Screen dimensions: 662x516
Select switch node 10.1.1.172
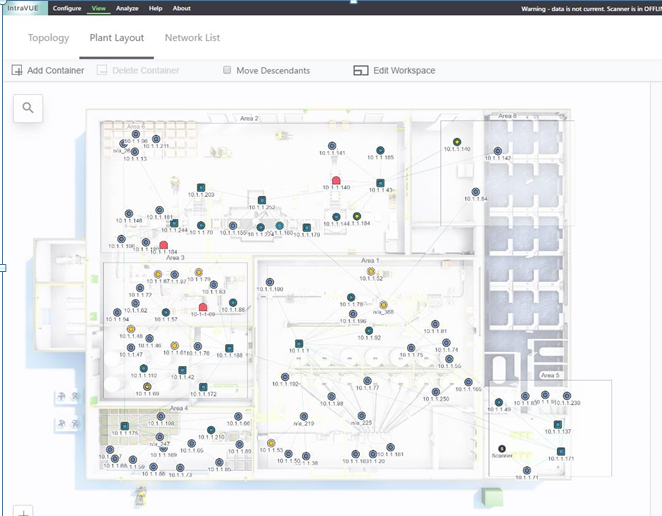(x=203, y=387)
